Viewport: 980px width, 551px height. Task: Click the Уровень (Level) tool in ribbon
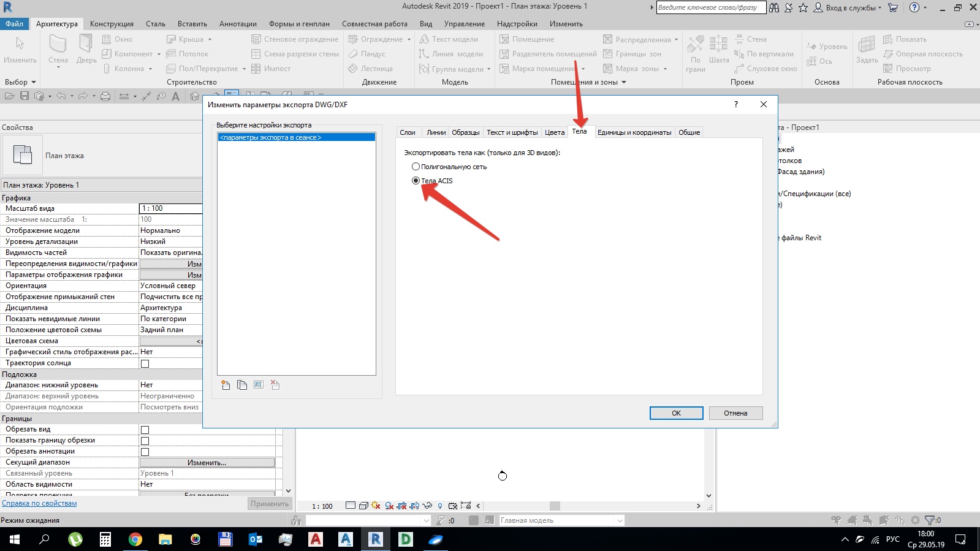pyautogui.click(x=827, y=47)
